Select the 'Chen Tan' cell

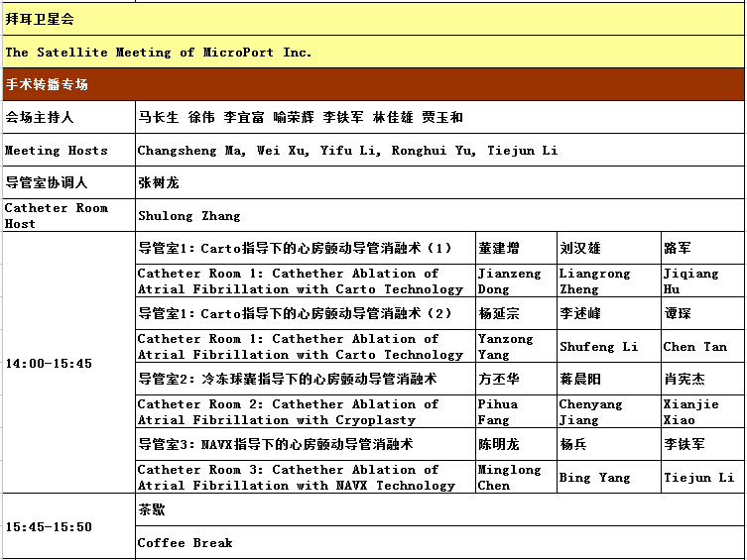(x=702, y=346)
